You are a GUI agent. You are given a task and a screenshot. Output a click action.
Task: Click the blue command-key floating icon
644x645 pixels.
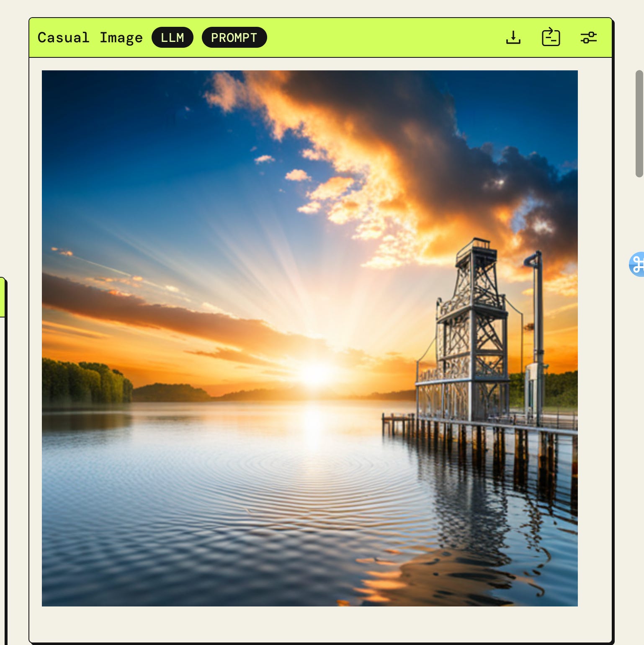tap(637, 264)
